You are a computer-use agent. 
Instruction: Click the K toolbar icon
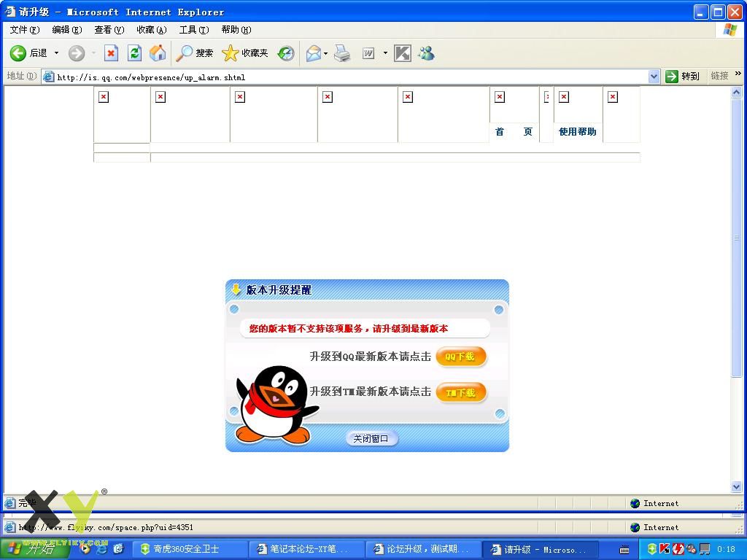coord(403,52)
